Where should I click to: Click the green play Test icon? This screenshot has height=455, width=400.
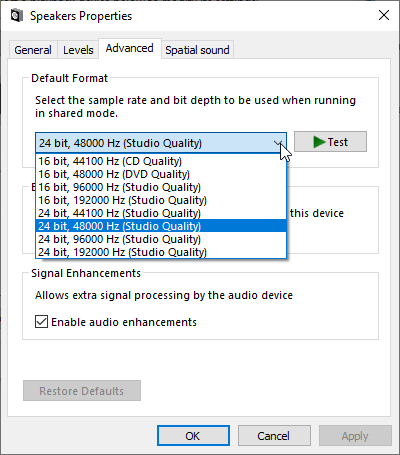[319, 142]
